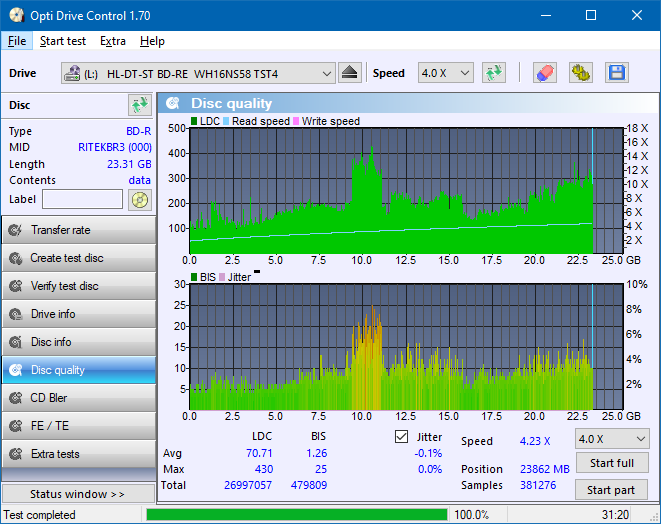Viewport: 661px width, 524px height.
Task: Open Extra tests
Action: click(79, 454)
